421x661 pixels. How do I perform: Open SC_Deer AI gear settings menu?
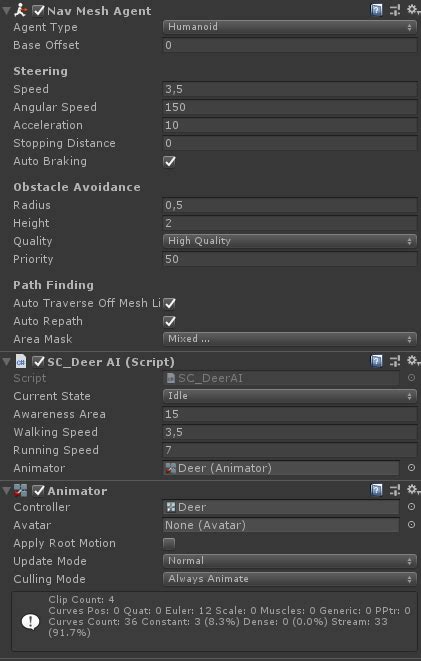pyautogui.click(x=413, y=360)
